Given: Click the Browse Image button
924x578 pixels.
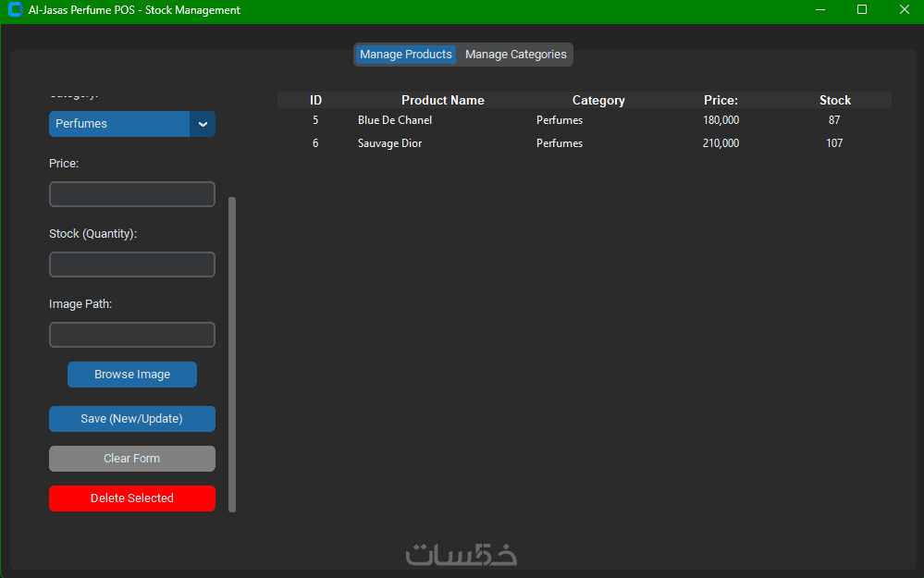Looking at the screenshot, I should (x=132, y=375).
